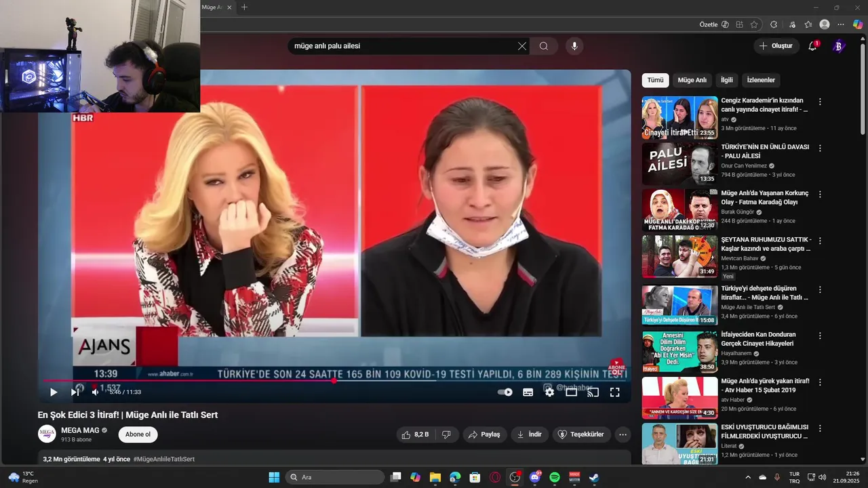The width and height of the screenshot is (868, 488).
Task: Open YouTube notifications bell
Action: pos(812,46)
